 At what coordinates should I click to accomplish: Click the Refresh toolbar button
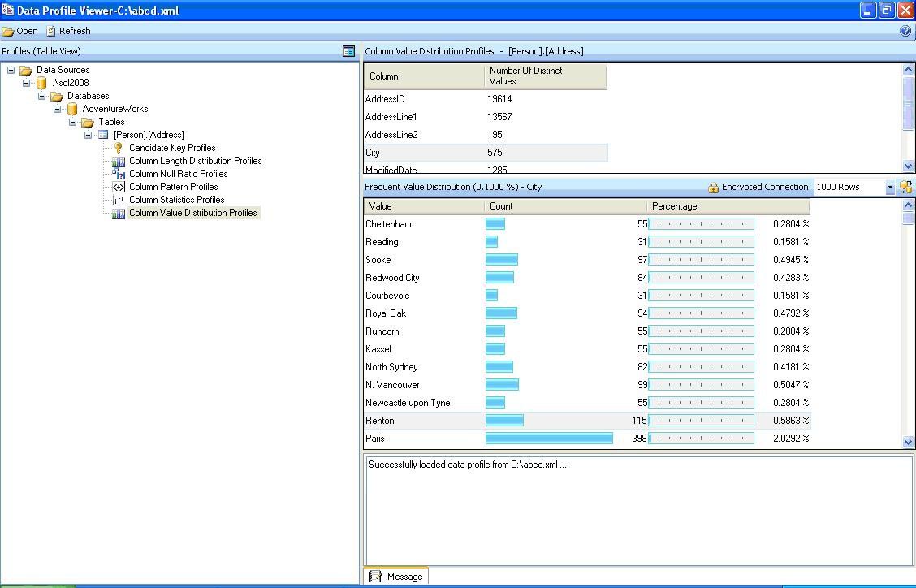[x=68, y=31]
